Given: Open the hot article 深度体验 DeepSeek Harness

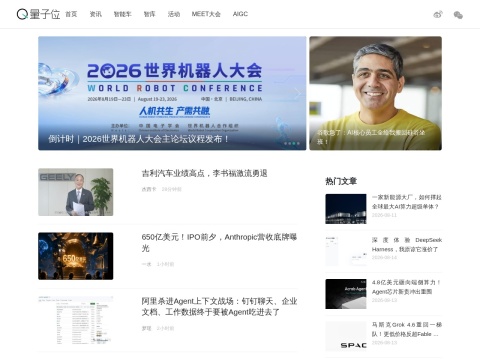Looking at the screenshot, I should click(407, 245).
